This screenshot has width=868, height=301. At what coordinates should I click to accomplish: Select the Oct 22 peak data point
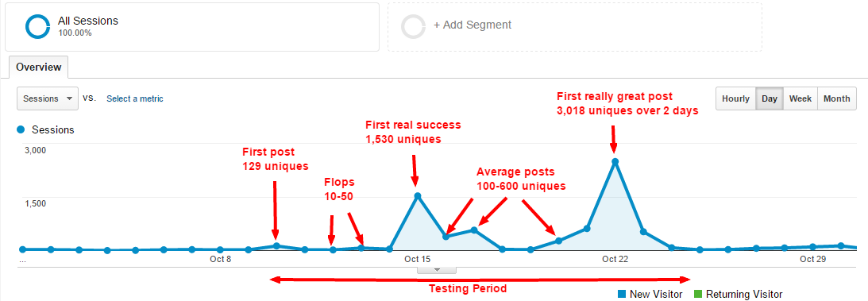[x=615, y=161]
